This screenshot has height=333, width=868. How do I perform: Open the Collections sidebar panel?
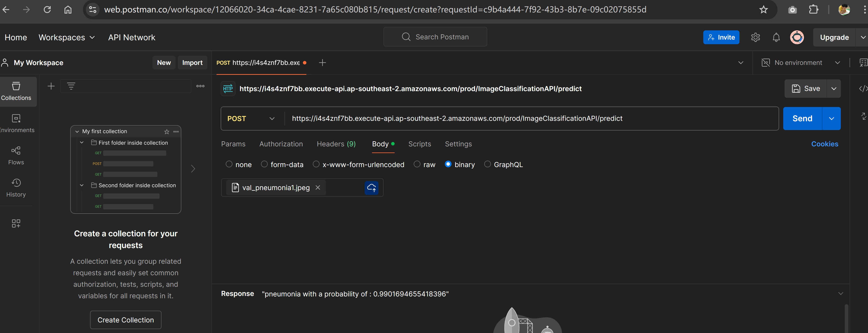click(16, 91)
